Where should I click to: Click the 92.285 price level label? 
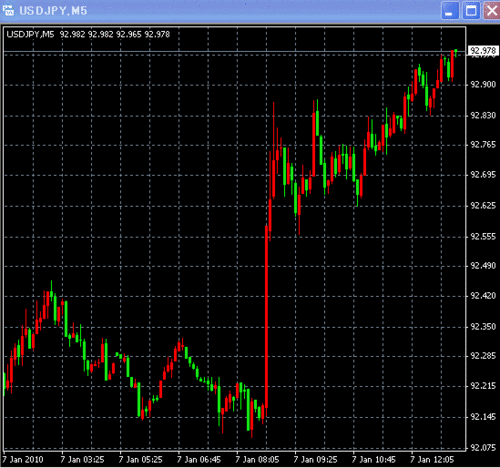pyautogui.click(x=483, y=356)
